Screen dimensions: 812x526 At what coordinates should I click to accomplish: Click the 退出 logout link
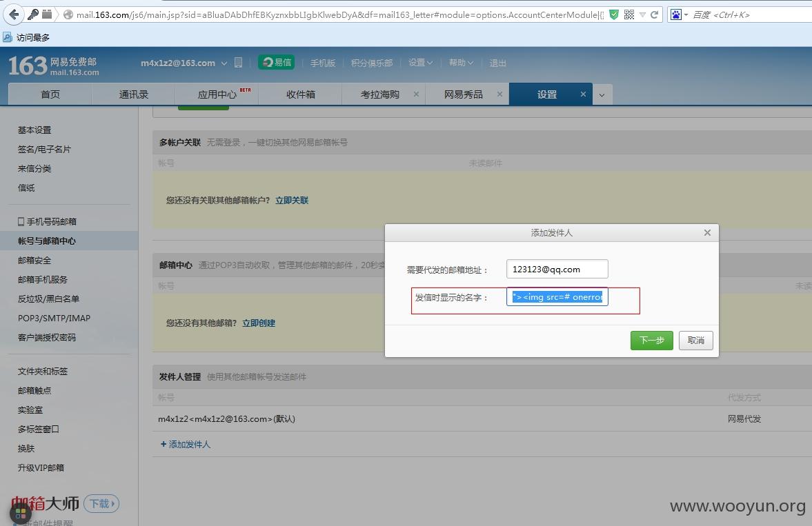497,63
